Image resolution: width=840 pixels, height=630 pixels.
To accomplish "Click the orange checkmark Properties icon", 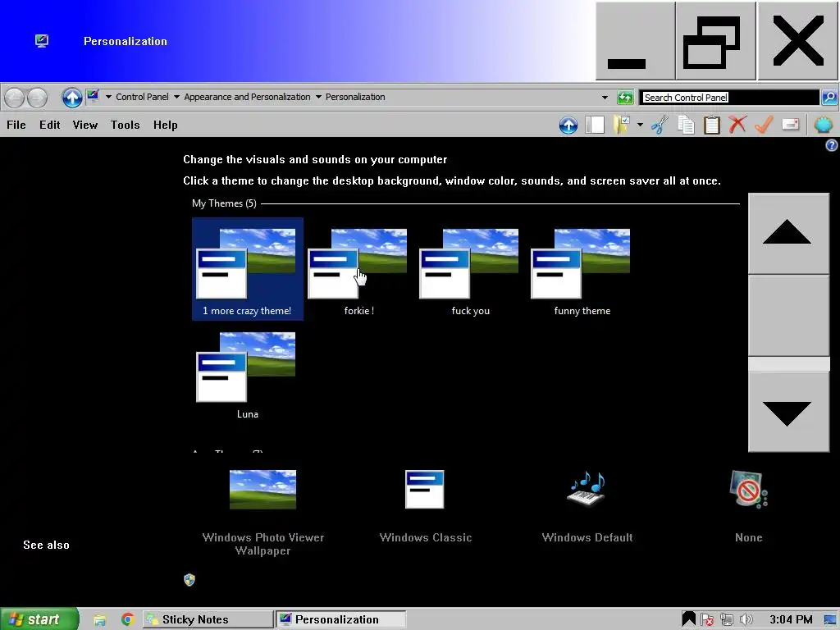I will (764, 125).
